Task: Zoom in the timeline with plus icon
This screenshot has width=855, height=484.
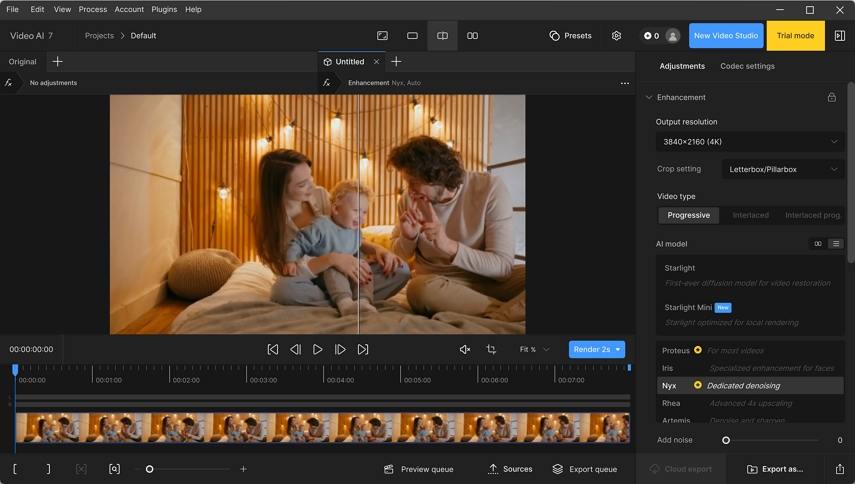Action: point(243,469)
